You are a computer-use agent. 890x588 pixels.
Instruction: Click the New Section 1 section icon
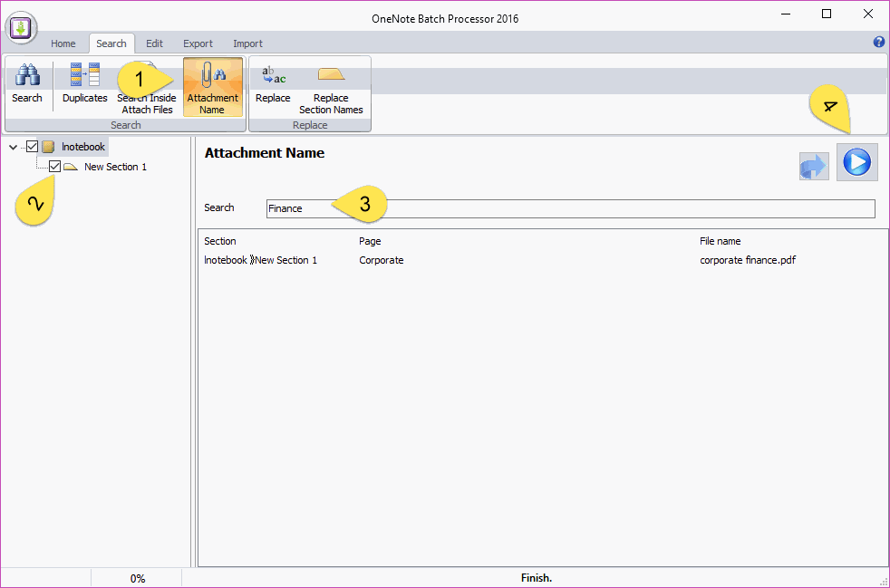point(71,167)
